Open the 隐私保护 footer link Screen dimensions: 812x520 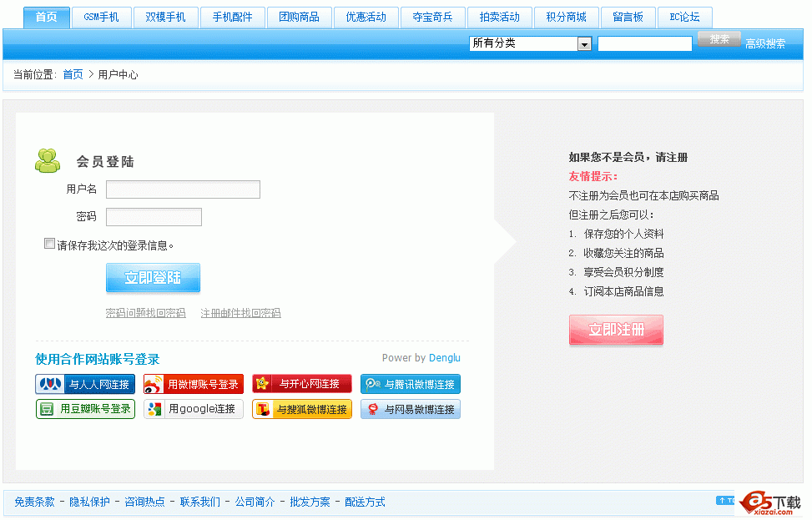(x=89, y=502)
